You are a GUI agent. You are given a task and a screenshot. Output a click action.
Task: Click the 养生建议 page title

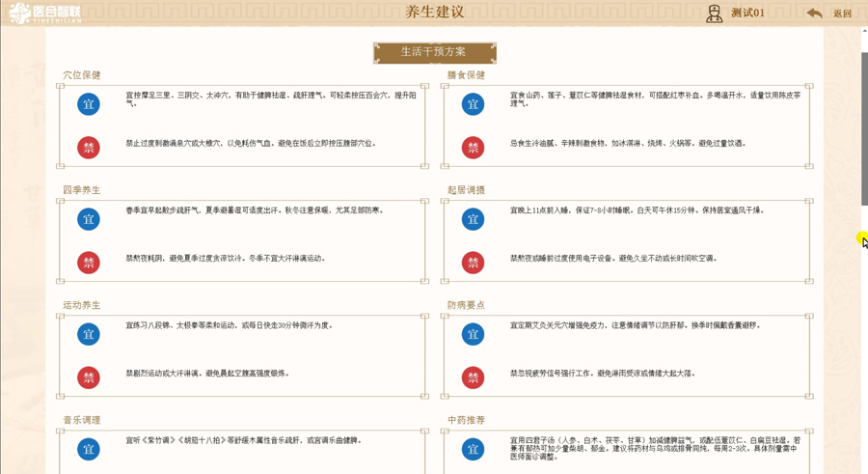(x=435, y=12)
